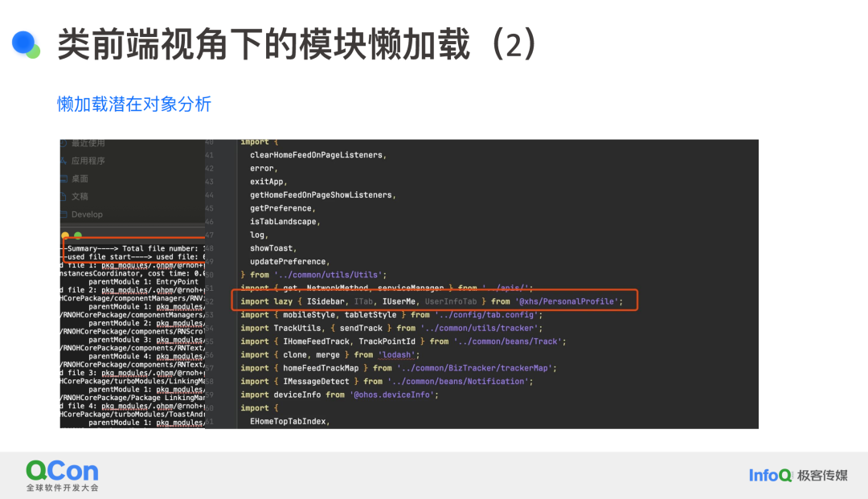
Task: Click terminal line 'used file start----> used file'
Action: [133, 256]
